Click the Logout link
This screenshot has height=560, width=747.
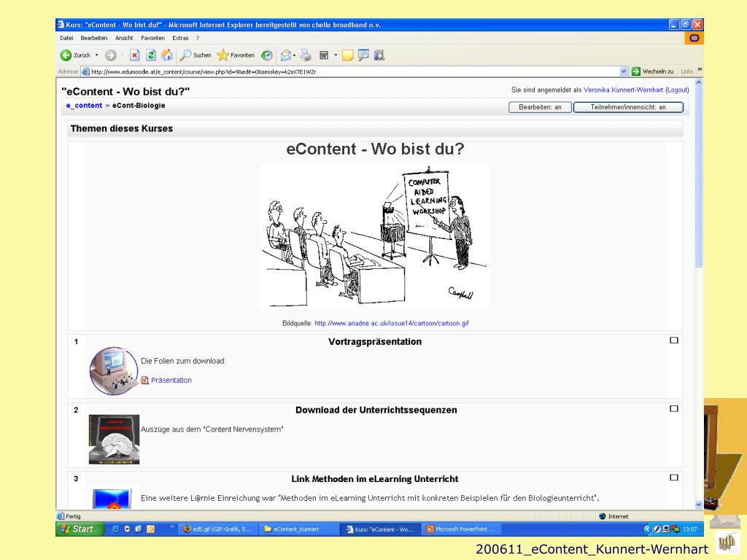(x=677, y=90)
